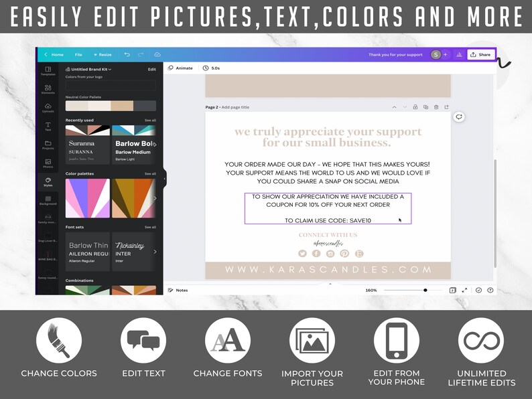
Task: Click the 160% zoom percentage
Action: (371, 290)
